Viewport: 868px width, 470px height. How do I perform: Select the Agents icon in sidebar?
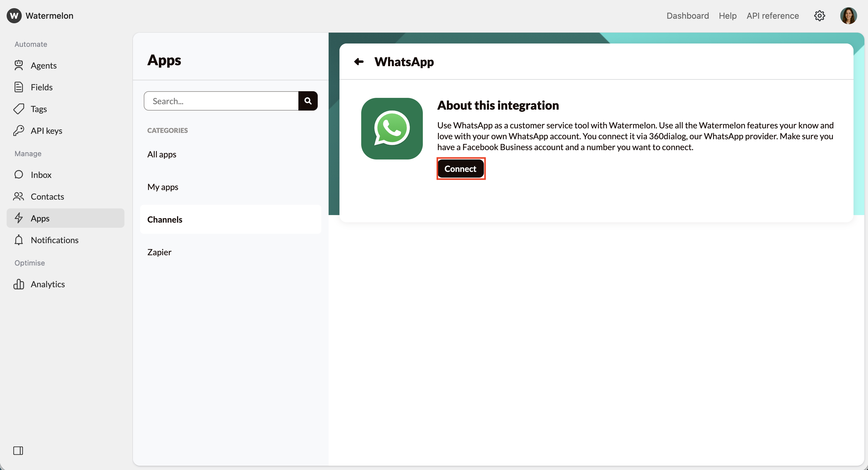pos(19,65)
